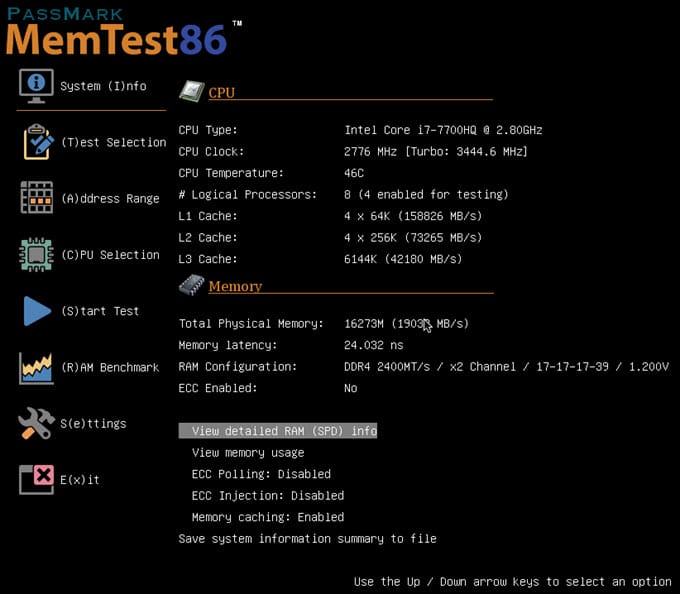This screenshot has width=680, height=594.
Task: Click the Address Range grid icon
Action: point(37,198)
